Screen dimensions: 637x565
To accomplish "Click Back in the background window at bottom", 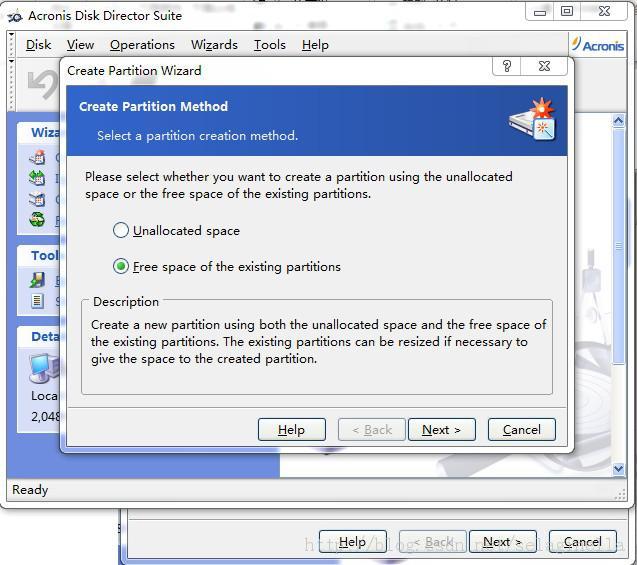I will 433,541.
